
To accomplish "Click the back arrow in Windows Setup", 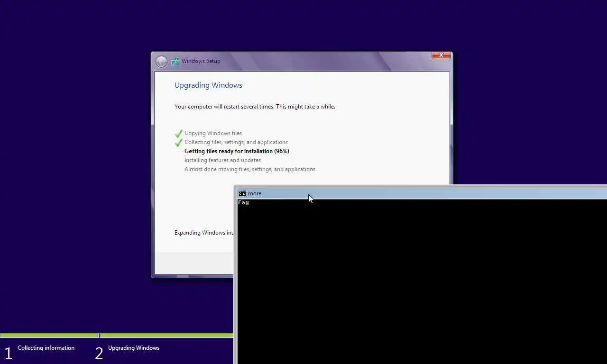I will click(161, 62).
